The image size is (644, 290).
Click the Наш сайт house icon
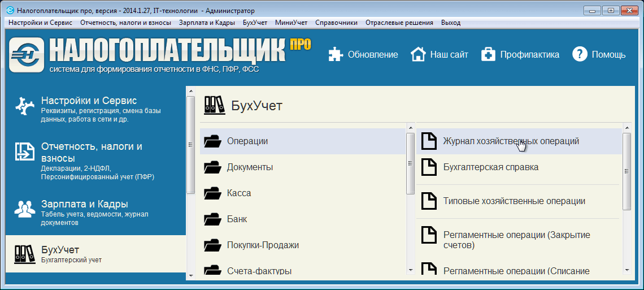coord(418,54)
